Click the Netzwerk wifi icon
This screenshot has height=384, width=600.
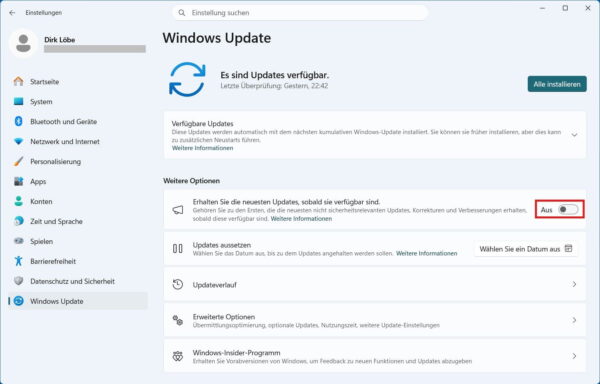point(18,142)
